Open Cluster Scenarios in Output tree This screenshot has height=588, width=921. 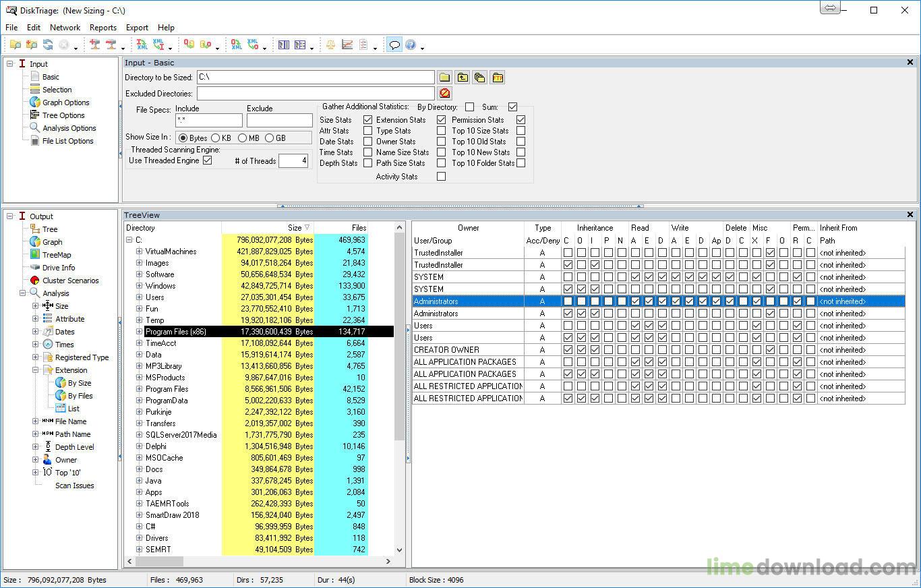[x=70, y=281]
